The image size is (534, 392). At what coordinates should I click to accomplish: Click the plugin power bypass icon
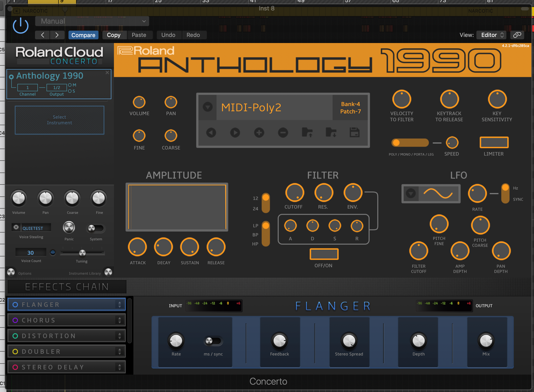pyautogui.click(x=21, y=26)
